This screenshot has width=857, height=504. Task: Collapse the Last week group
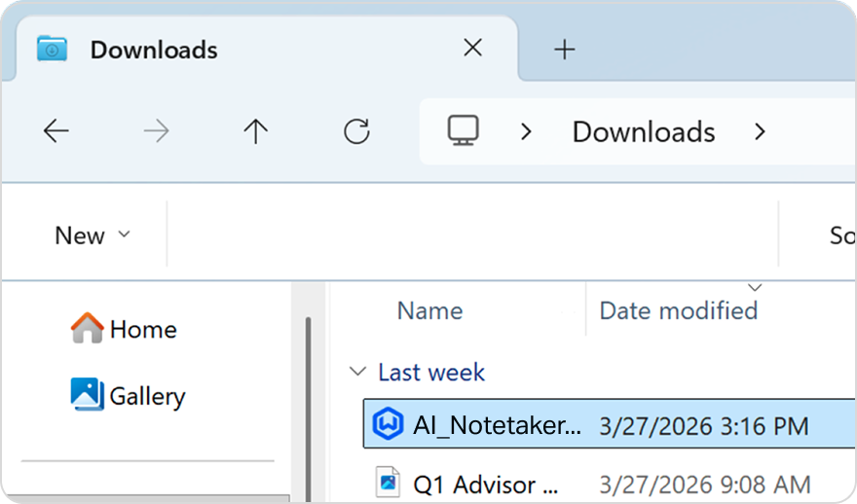357,372
